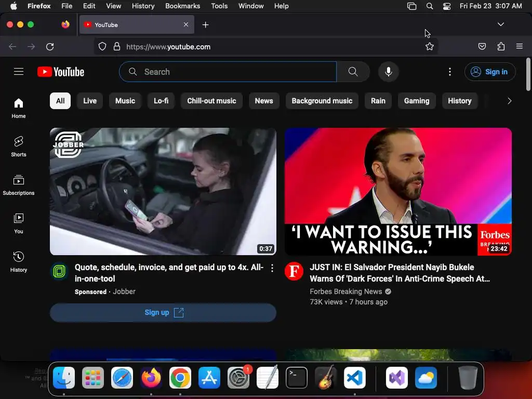Image resolution: width=532 pixels, height=399 pixels.
Task: Filter by Music chip
Action: click(x=125, y=101)
